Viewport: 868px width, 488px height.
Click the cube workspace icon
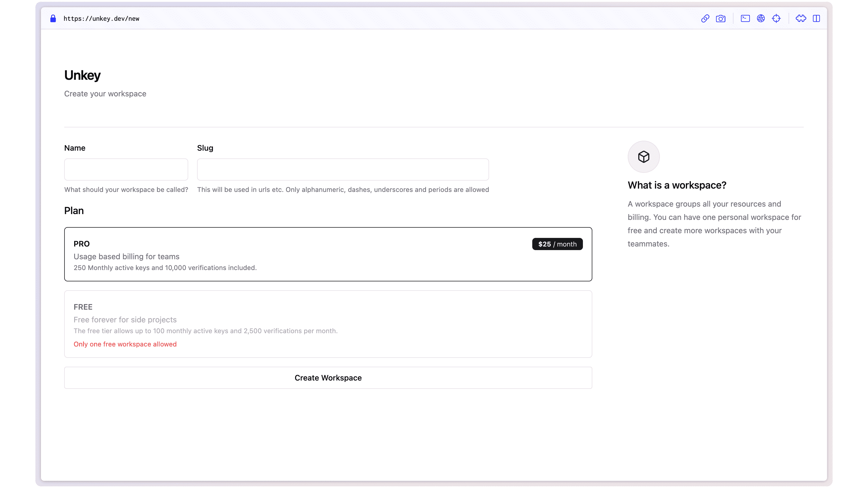coord(643,157)
